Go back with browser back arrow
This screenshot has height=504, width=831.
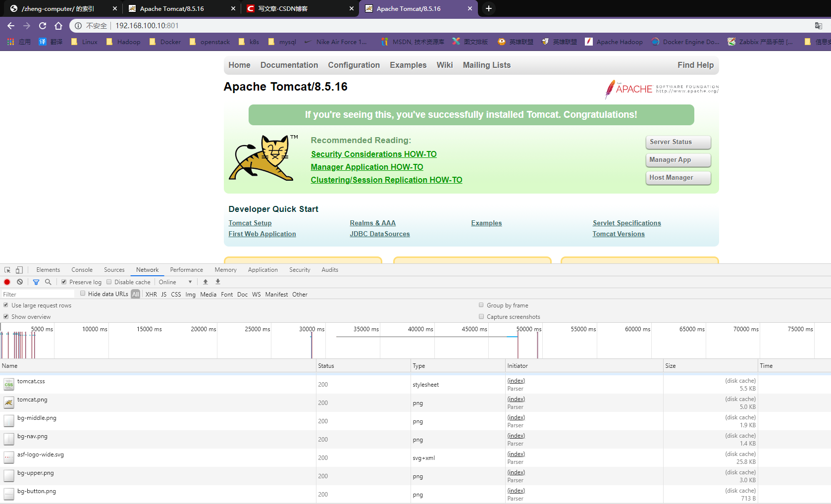[11, 26]
